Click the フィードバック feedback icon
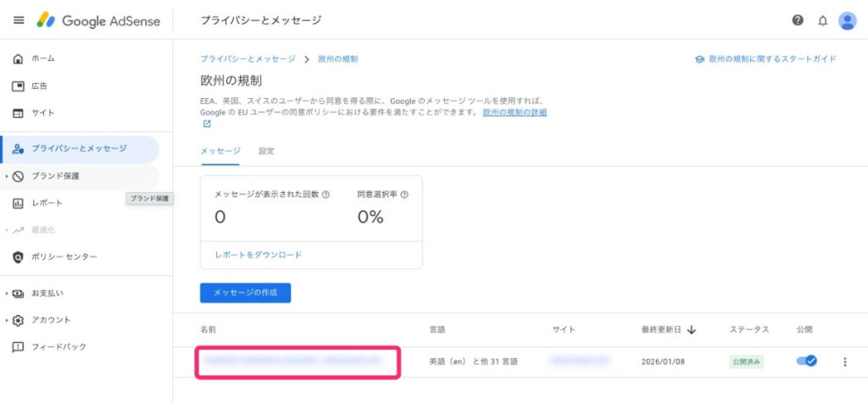868x403 pixels. [x=19, y=347]
